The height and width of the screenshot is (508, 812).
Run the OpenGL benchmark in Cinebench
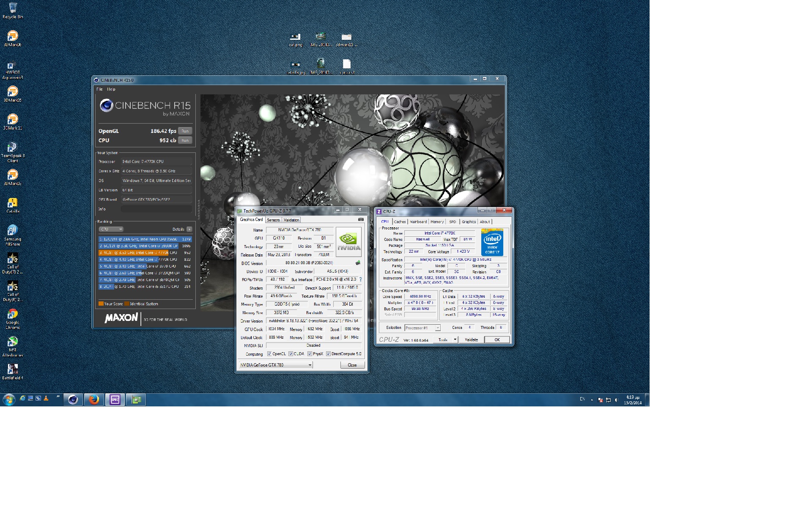point(185,131)
